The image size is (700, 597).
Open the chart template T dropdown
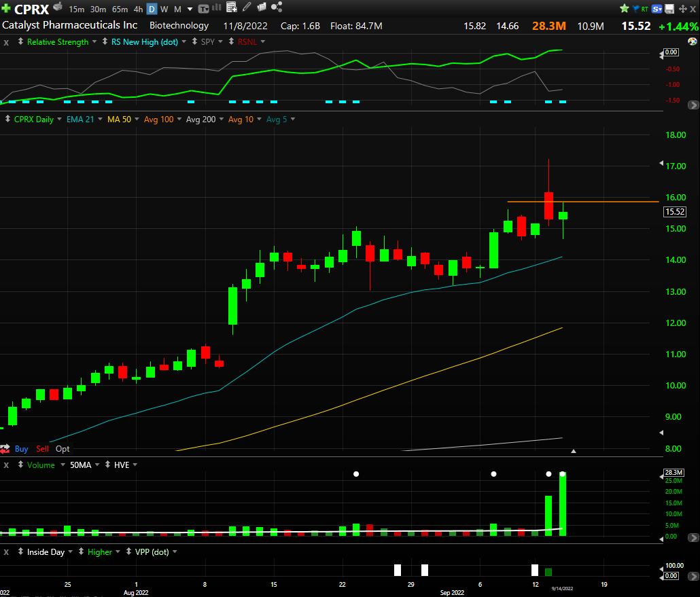tap(204, 9)
